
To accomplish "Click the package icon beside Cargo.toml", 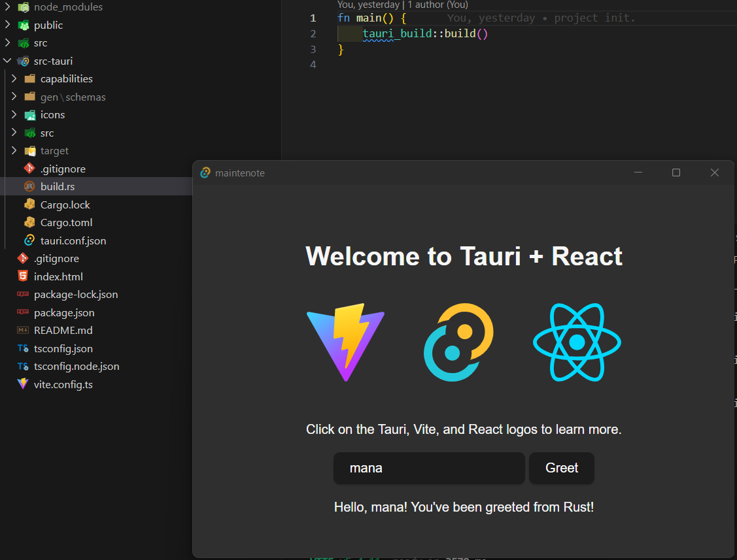I will pos(29,222).
